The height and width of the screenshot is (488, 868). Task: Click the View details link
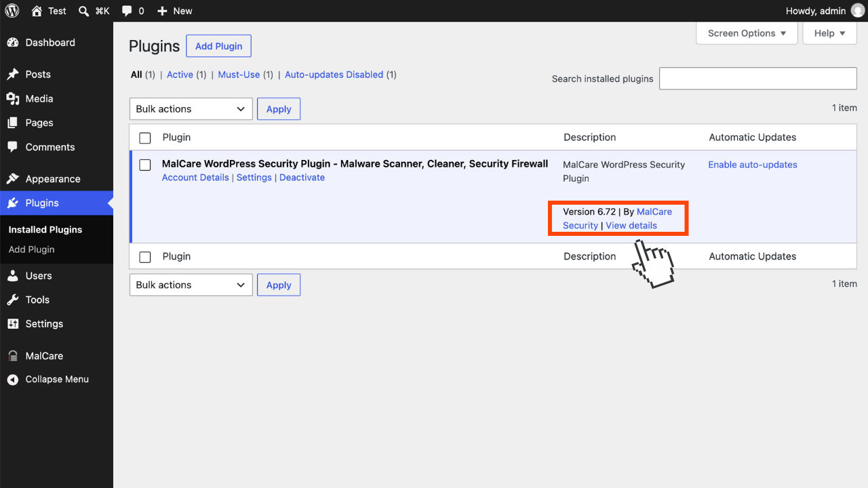[x=631, y=226]
